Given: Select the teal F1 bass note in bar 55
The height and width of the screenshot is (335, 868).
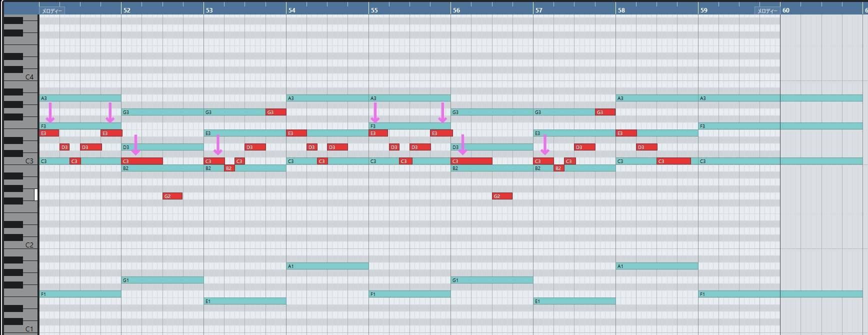Looking at the screenshot, I should click(x=409, y=294).
